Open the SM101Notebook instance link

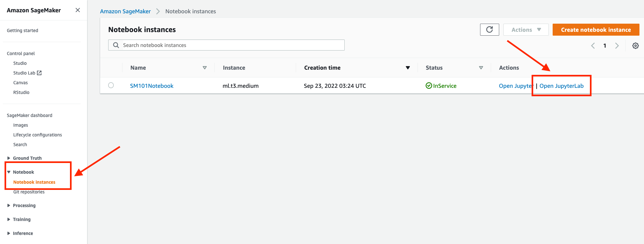click(x=152, y=86)
